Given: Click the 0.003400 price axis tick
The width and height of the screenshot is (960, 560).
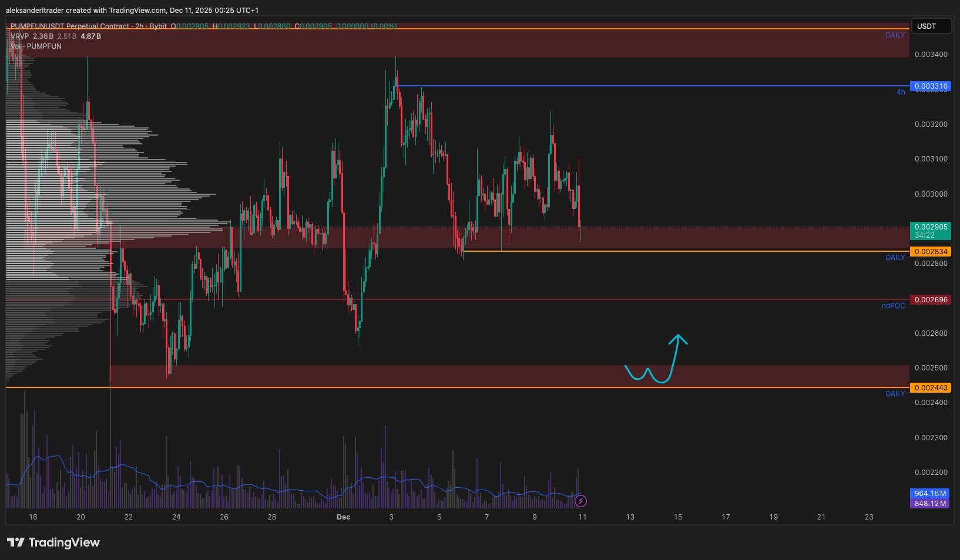Looking at the screenshot, I should (931, 55).
